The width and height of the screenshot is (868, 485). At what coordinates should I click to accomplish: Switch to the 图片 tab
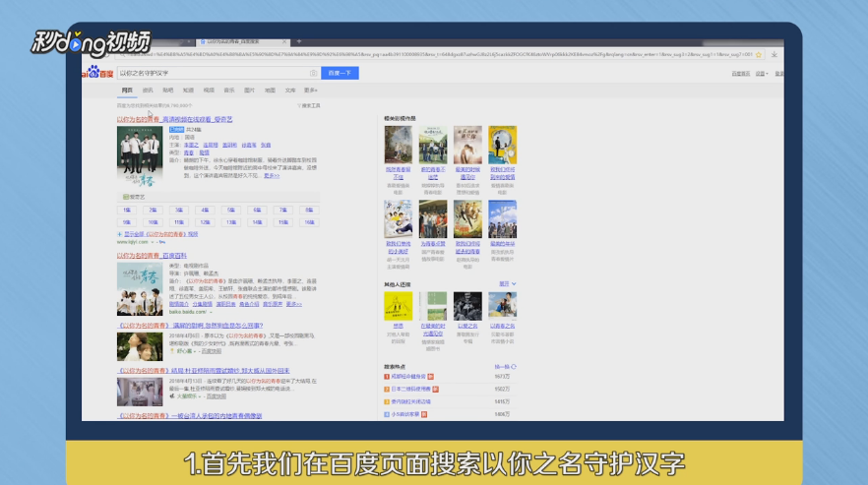point(250,91)
